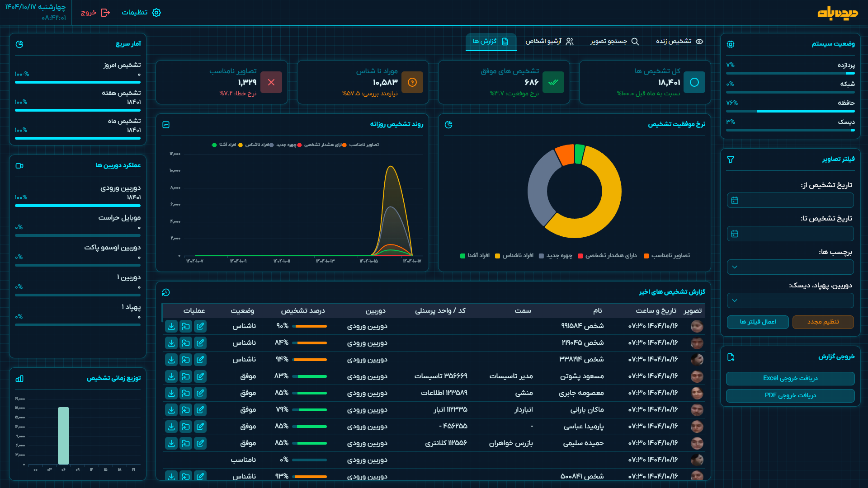Open the edit icon on معصومه جابری row

[200, 393]
